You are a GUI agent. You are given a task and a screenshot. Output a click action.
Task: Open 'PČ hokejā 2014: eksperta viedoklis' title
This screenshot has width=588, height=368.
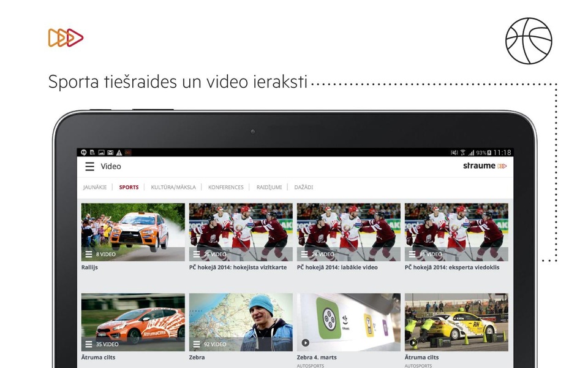pyautogui.click(x=452, y=267)
